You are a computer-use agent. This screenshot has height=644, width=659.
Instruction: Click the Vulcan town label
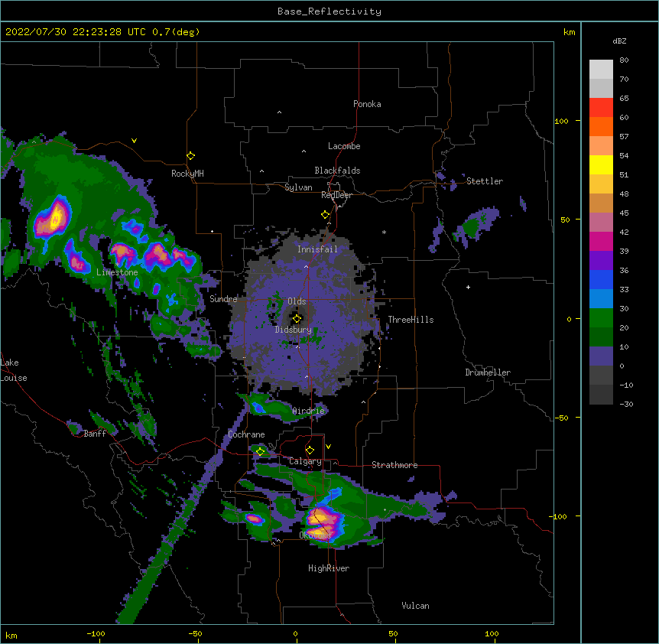[x=415, y=606]
